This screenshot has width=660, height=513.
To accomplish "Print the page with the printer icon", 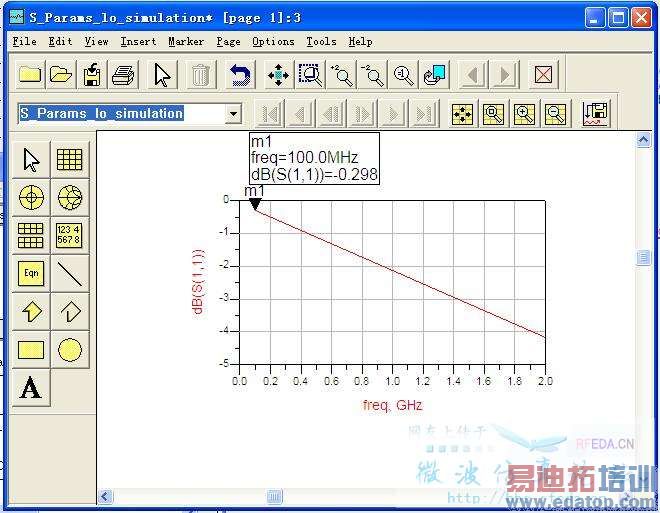I will tap(122, 75).
